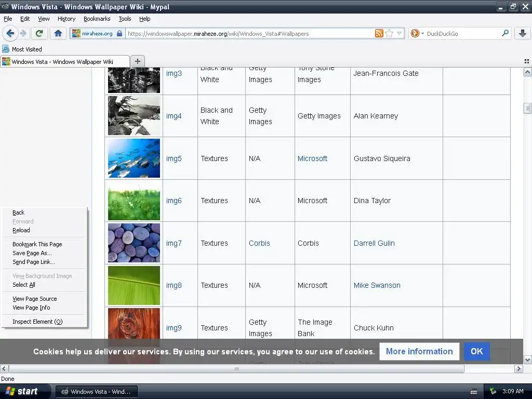Open the URL history dropdown arrow
The image size is (532, 399).
(400, 33)
